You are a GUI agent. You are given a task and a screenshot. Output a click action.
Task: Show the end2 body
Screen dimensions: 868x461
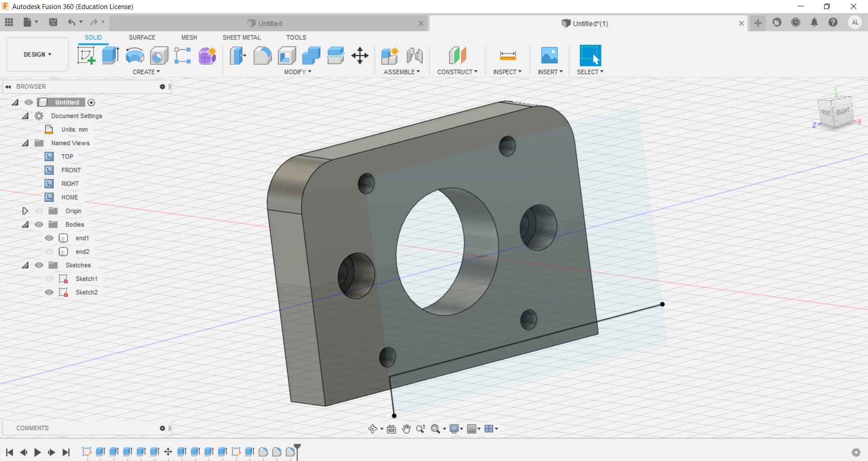(49, 252)
